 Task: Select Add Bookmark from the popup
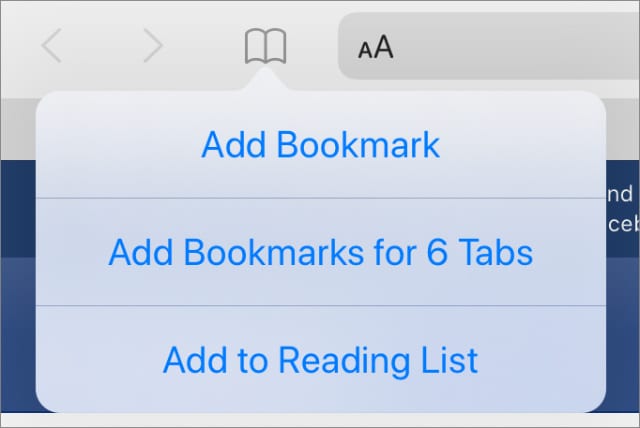321,144
